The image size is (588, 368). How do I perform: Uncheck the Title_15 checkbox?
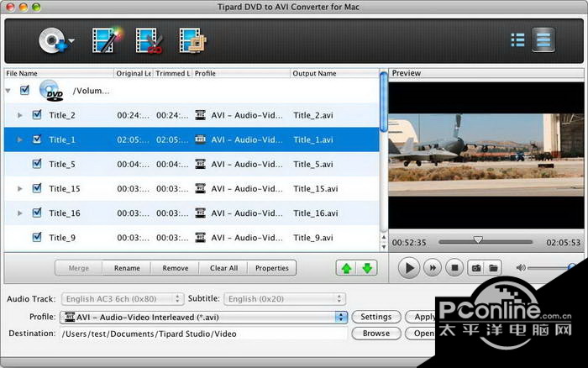point(37,188)
